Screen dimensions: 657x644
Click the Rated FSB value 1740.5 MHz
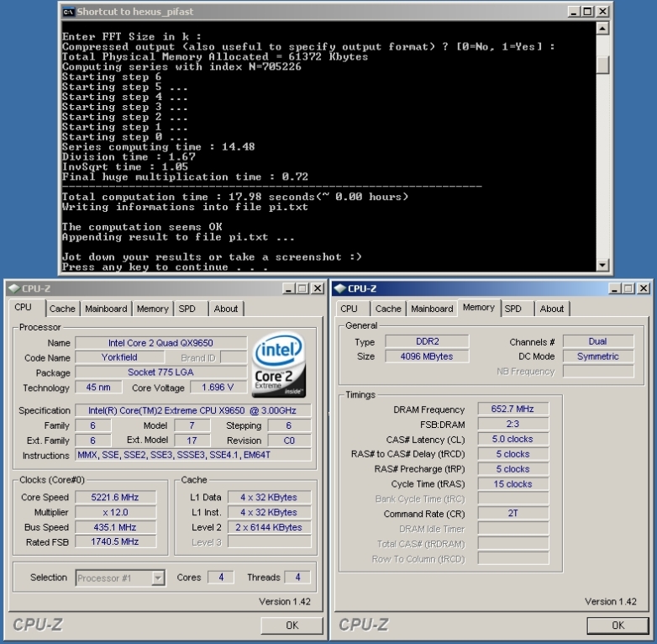click(x=115, y=541)
